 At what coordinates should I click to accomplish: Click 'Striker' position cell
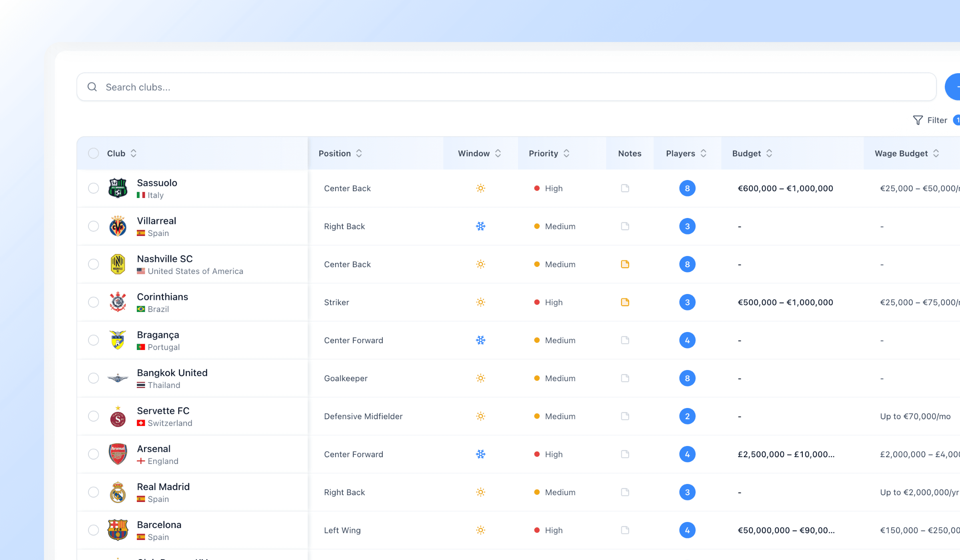click(336, 302)
